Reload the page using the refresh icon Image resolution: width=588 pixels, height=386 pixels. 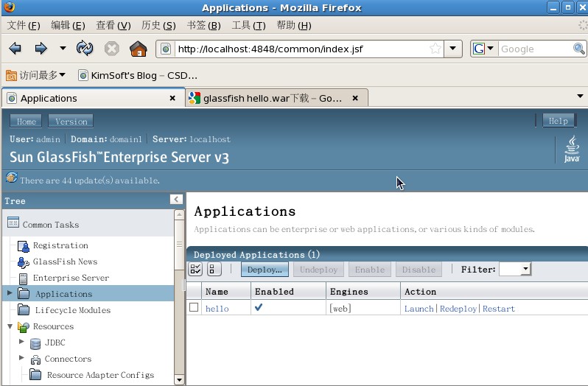[x=85, y=49]
